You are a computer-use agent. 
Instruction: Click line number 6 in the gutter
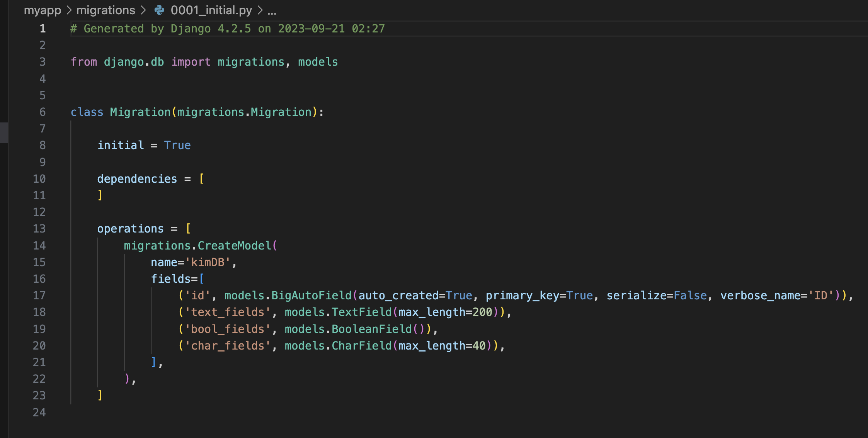(x=43, y=112)
